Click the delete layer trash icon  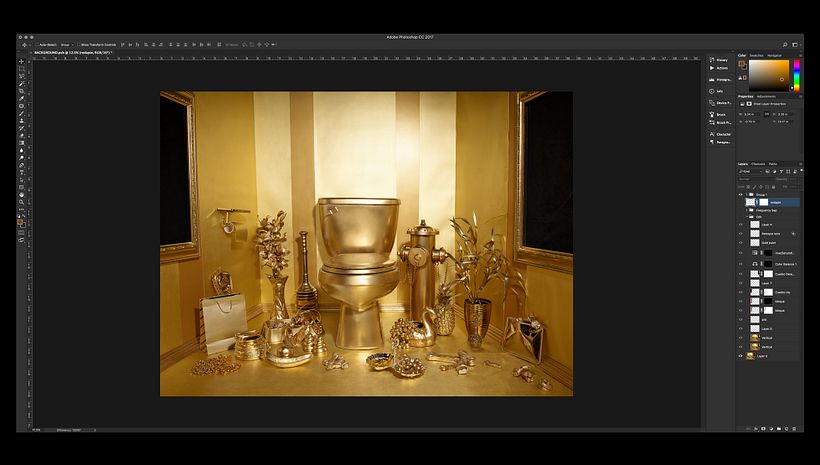tap(794, 428)
